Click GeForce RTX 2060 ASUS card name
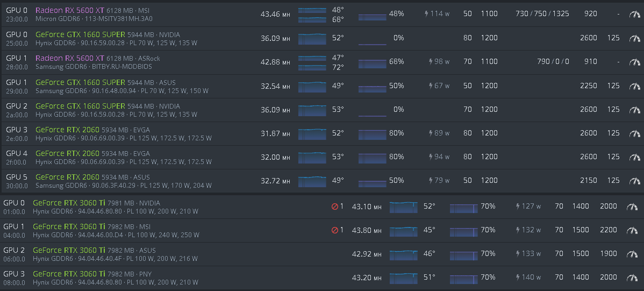This screenshot has height=291, width=644. pos(67,177)
